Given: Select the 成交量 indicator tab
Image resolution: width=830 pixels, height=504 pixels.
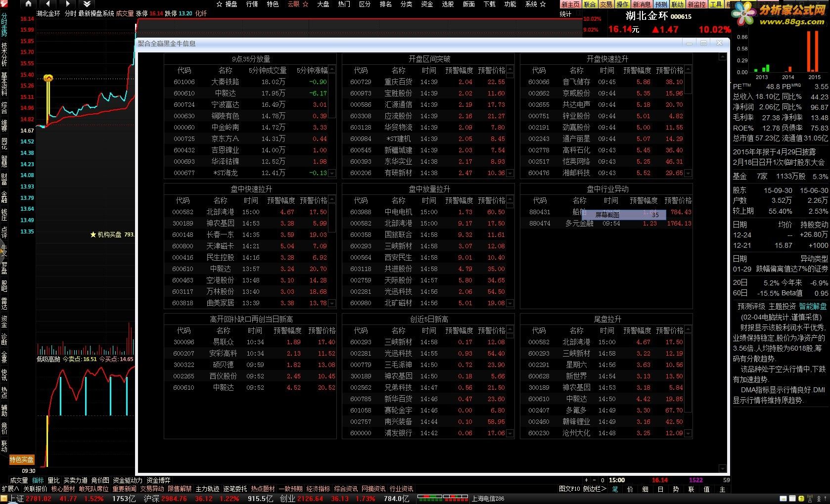Looking at the screenshot, I should (x=19, y=480).
